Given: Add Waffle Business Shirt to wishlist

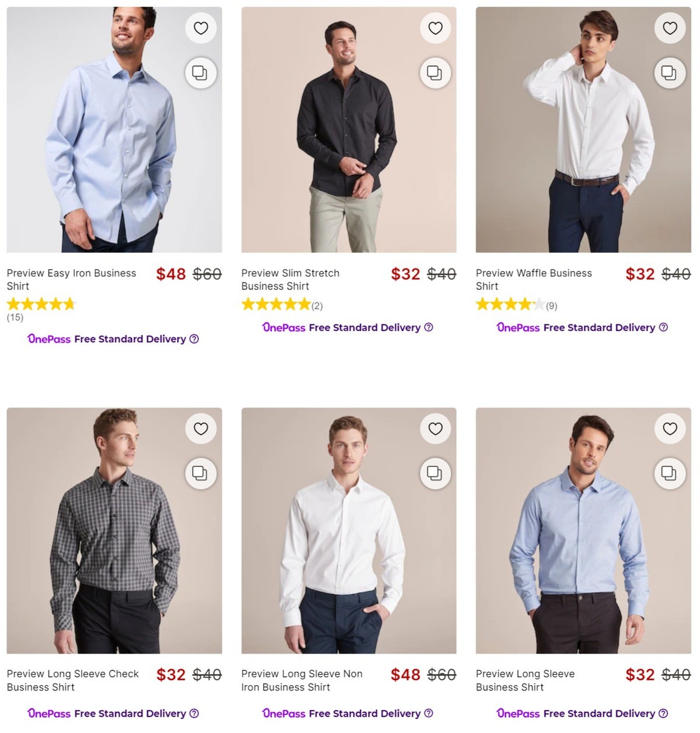Looking at the screenshot, I should (x=670, y=28).
